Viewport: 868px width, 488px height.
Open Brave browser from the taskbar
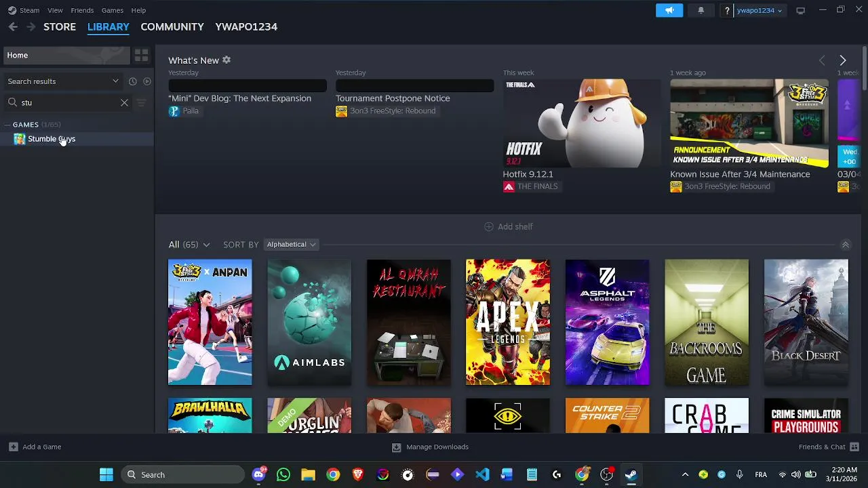click(358, 474)
